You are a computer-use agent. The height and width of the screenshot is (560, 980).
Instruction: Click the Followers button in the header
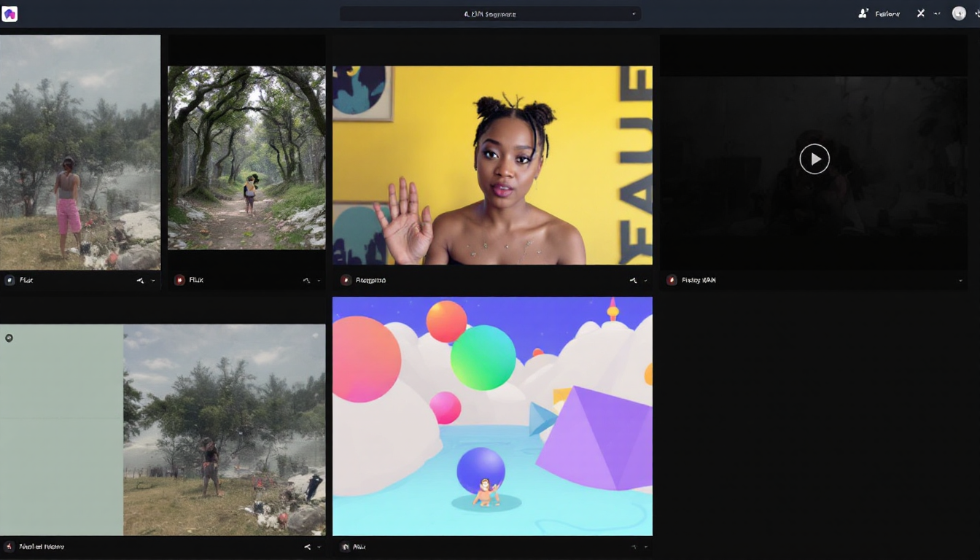(879, 14)
